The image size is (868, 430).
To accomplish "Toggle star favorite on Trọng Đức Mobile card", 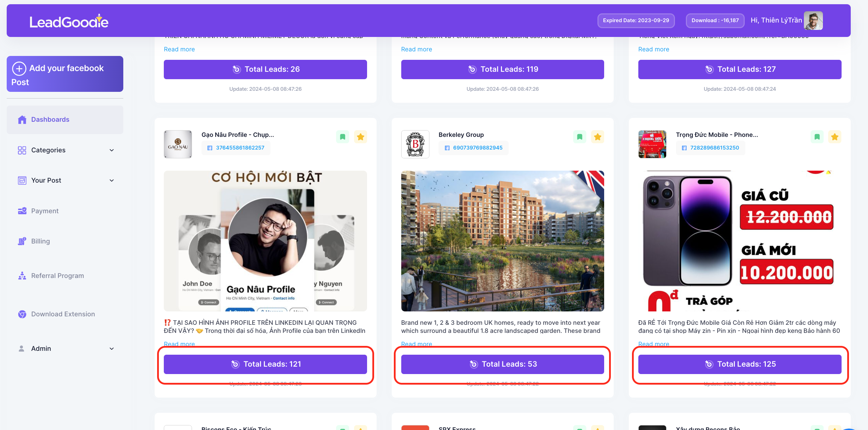I will pos(835,137).
